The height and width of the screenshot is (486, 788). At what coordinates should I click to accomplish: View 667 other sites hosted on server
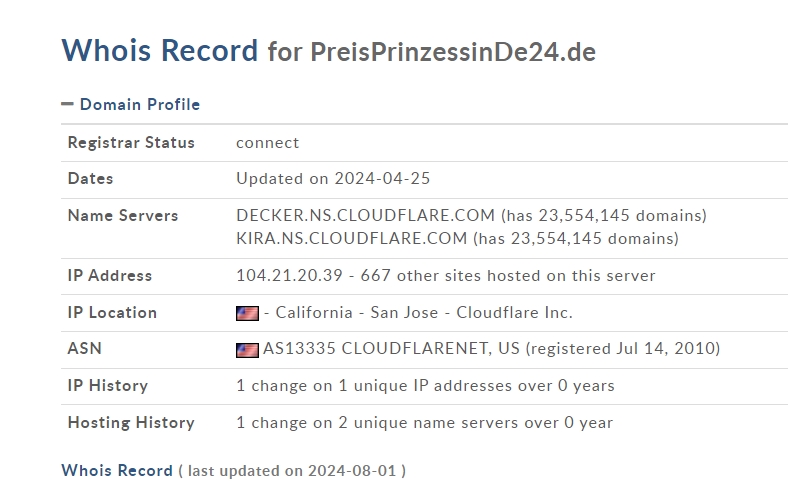(508, 275)
